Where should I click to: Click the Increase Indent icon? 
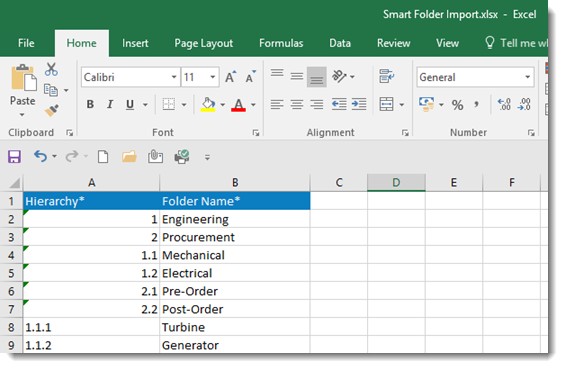(x=359, y=104)
